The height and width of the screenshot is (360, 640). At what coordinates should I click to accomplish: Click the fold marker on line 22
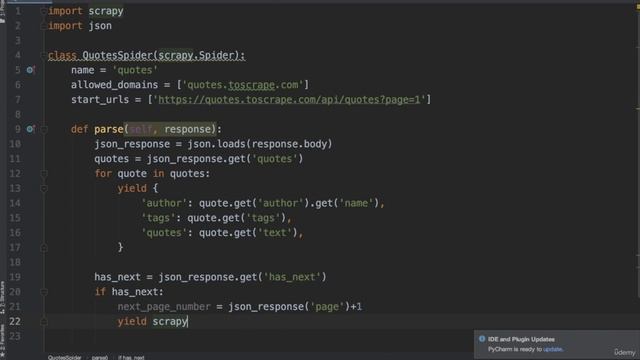click(x=44, y=322)
